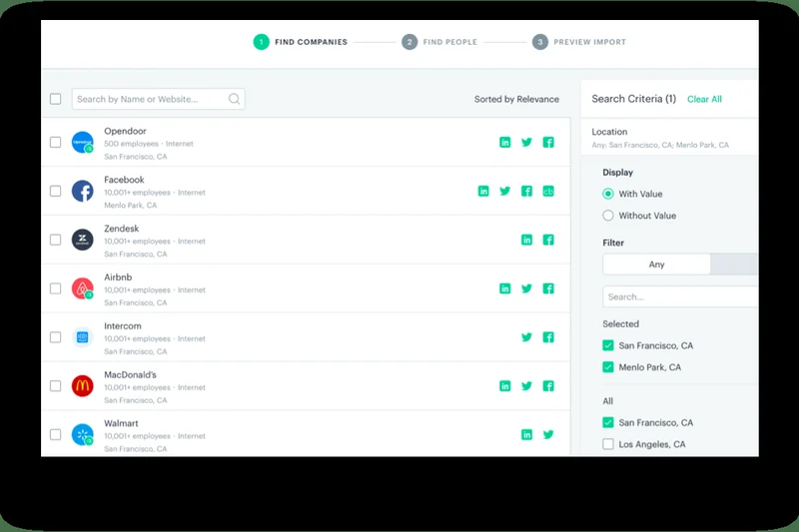Click the Walmart company logo

coord(82,435)
